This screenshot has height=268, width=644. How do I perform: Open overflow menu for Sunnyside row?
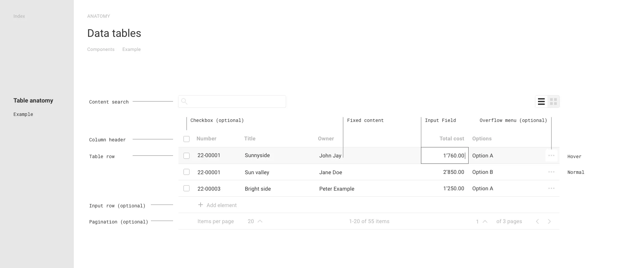[551, 155]
